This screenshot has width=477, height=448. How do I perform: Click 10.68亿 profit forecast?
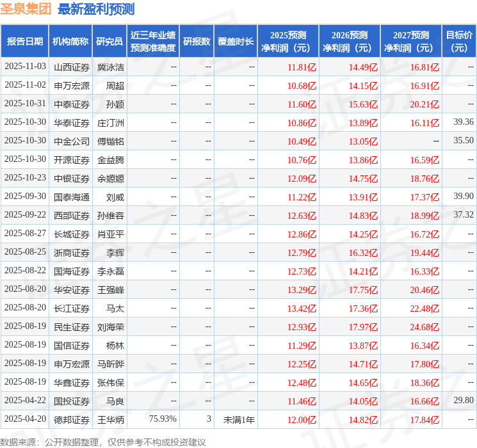pos(302,86)
